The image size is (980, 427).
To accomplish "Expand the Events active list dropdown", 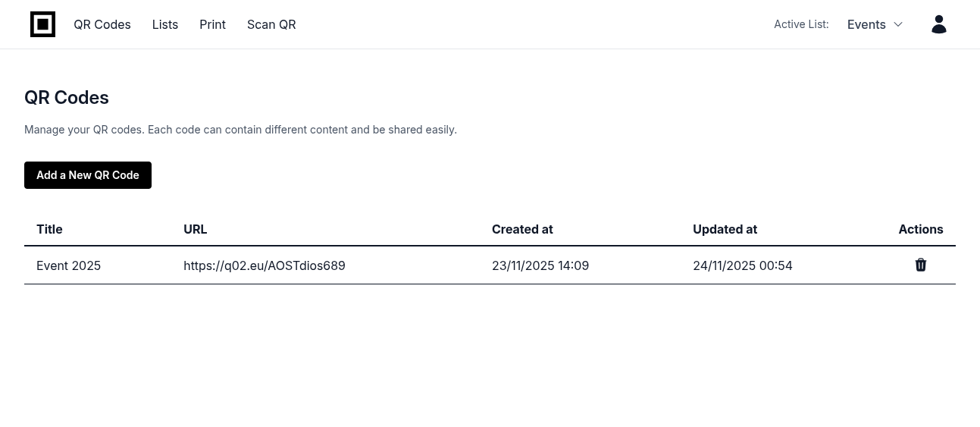I will [875, 24].
